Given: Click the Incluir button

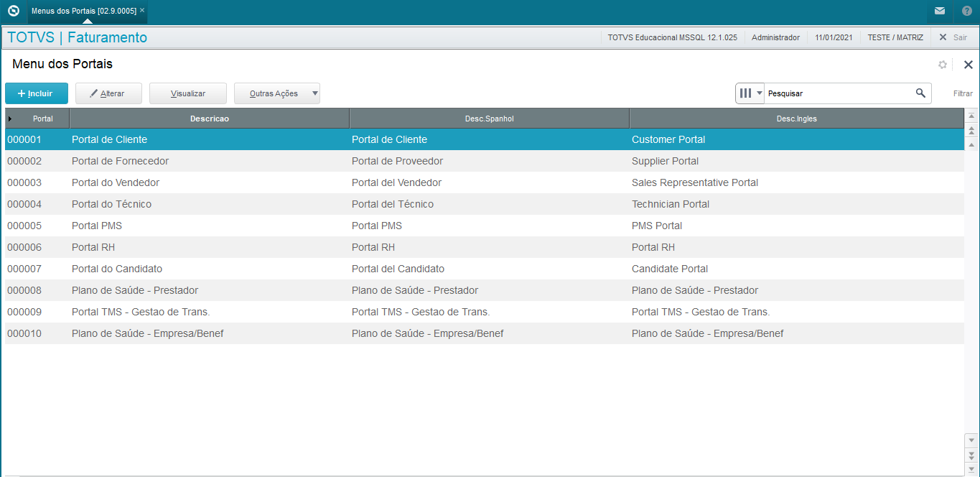Looking at the screenshot, I should coord(37,93).
